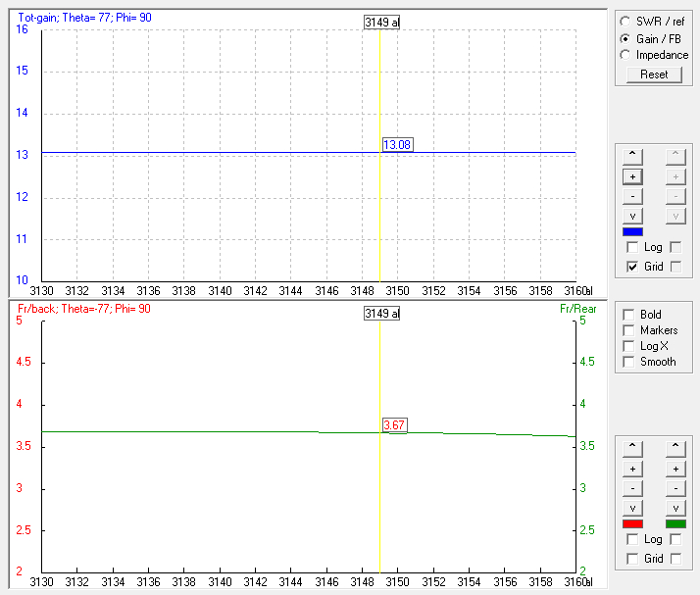
Task: Click the up-arrow button above the red swatch
Action: pos(633,446)
